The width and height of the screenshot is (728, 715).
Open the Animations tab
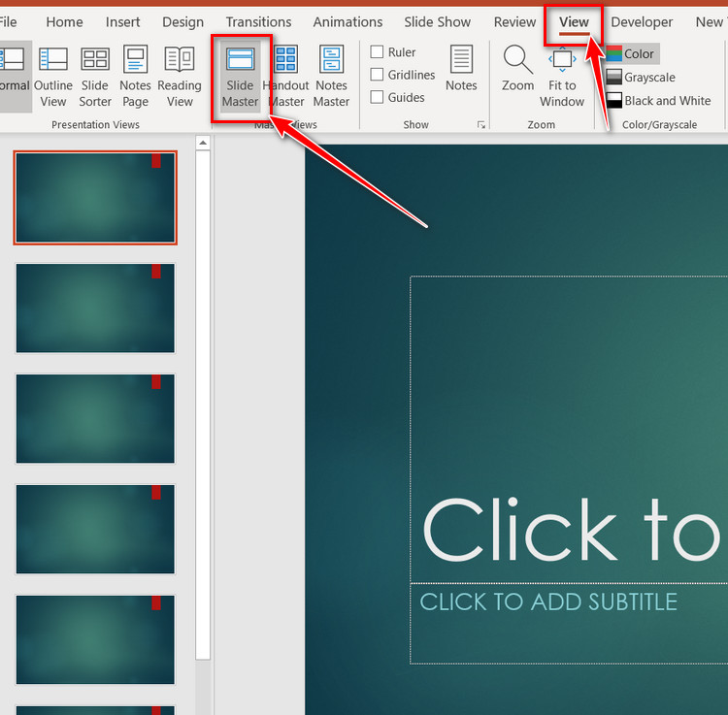pos(347,21)
